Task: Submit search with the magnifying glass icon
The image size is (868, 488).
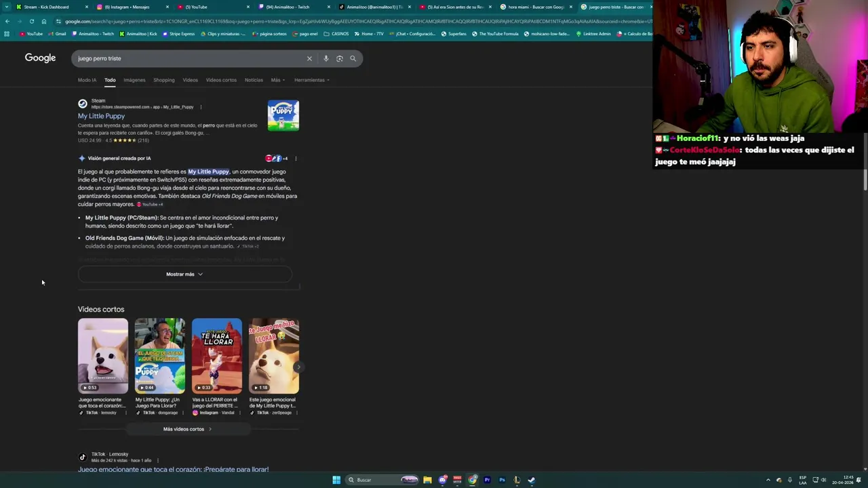Action: (x=353, y=58)
